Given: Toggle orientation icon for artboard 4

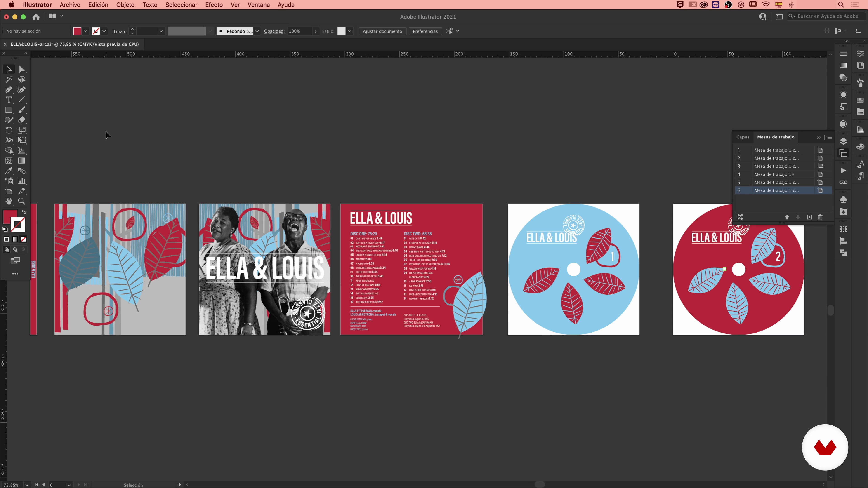Looking at the screenshot, I should coord(821,174).
